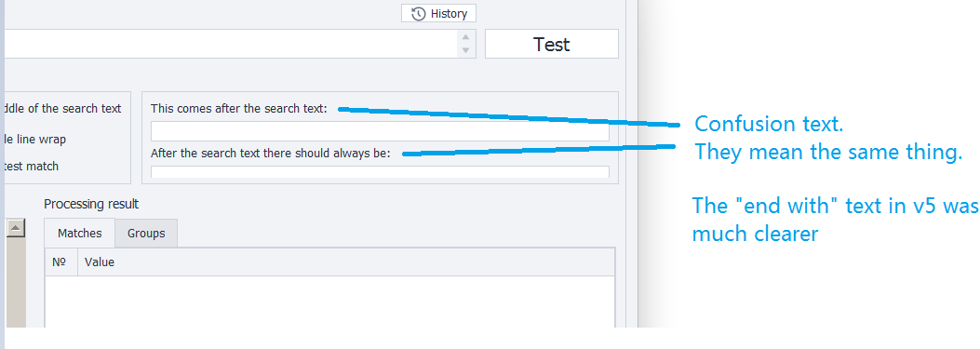
Task: Click the clock icon on History button
Action: 418,14
